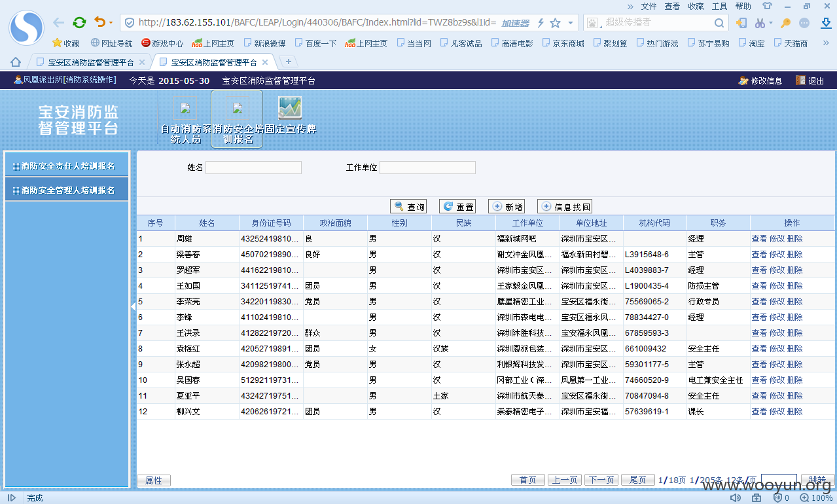Open the 帮助 menu

point(743,6)
